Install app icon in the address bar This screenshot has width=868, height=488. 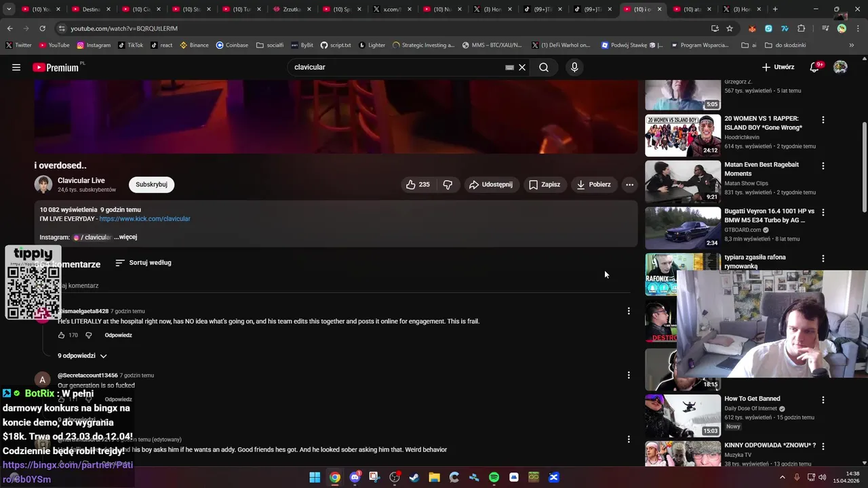[715, 28]
